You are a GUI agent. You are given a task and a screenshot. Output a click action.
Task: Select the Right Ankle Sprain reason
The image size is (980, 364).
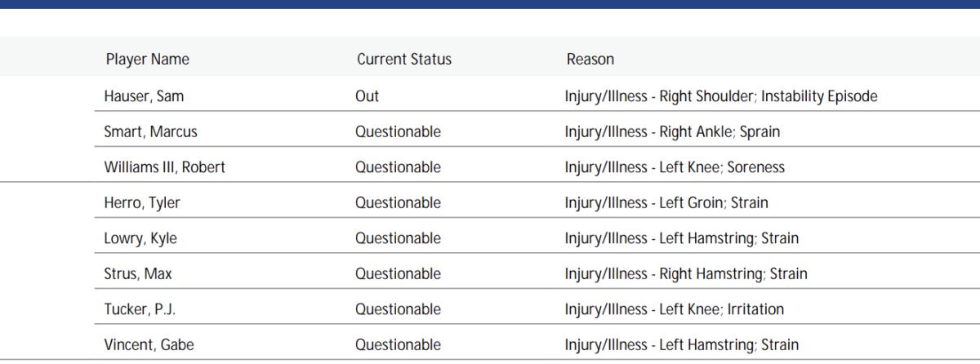676,131
